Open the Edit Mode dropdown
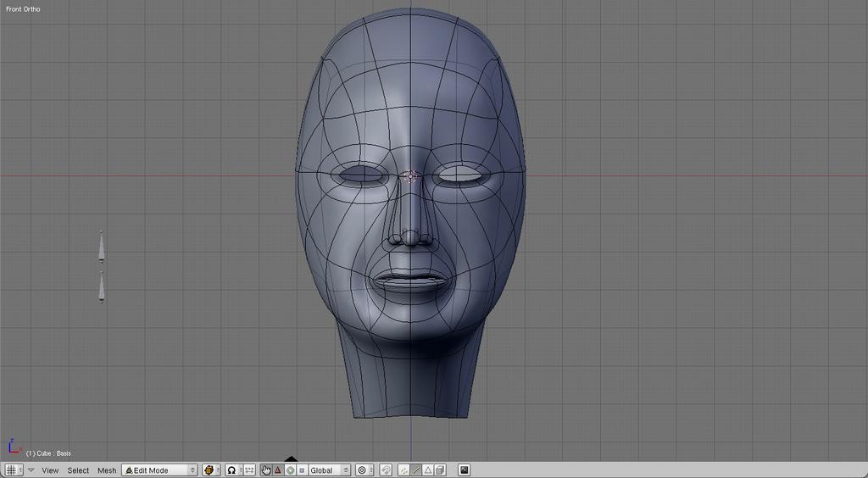The height and width of the screenshot is (478, 868). [x=159, y=470]
